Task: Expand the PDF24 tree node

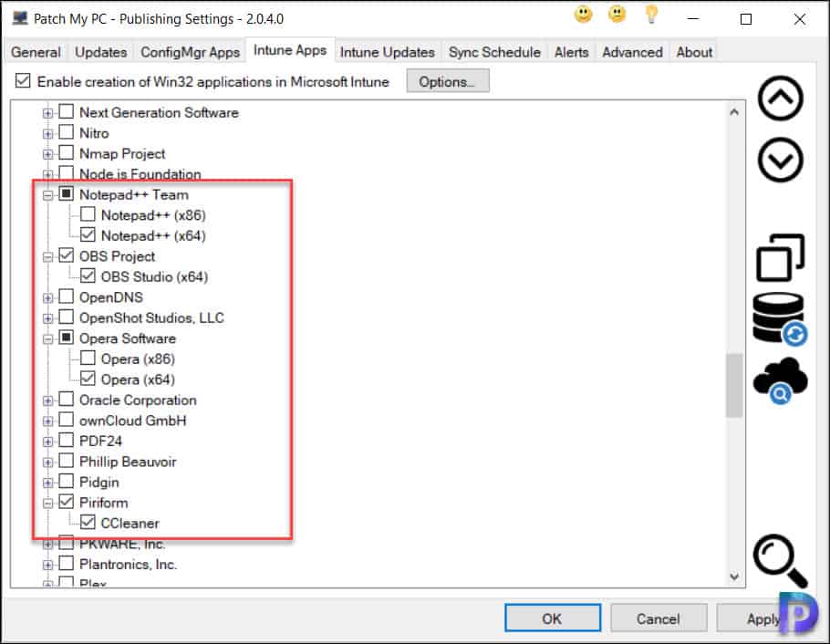Action: click(x=47, y=441)
